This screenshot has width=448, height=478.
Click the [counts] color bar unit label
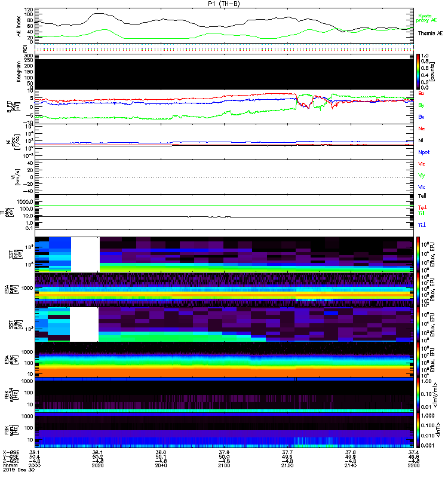[x=432, y=72]
